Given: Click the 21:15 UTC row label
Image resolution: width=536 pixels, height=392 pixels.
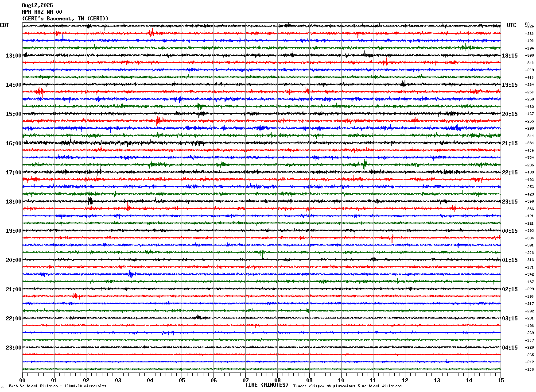Looking at the screenshot, I should [510, 143].
